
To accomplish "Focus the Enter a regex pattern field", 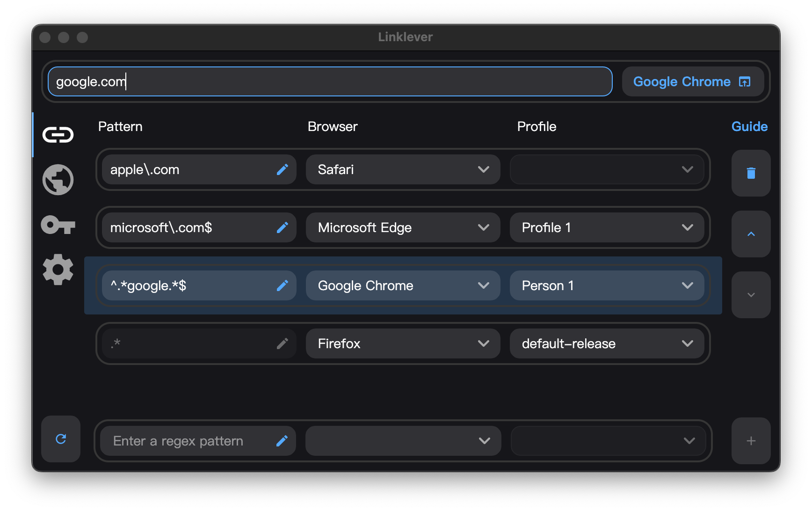I will click(192, 441).
